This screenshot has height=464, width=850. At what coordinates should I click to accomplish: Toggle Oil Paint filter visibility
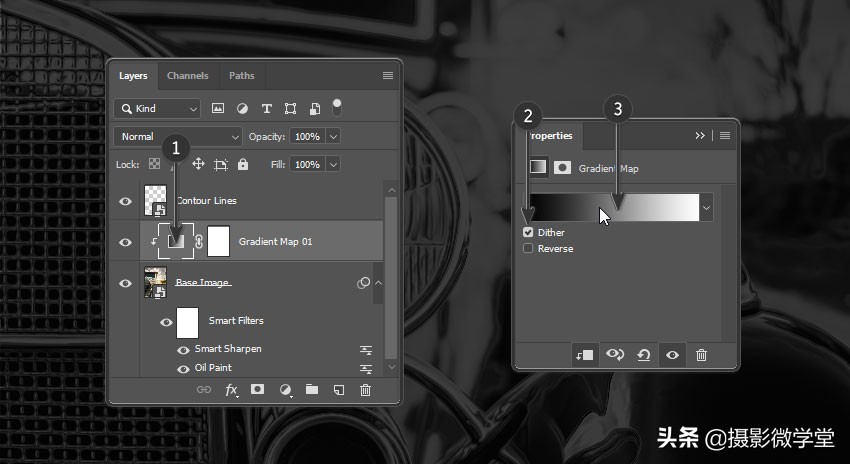(x=183, y=369)
